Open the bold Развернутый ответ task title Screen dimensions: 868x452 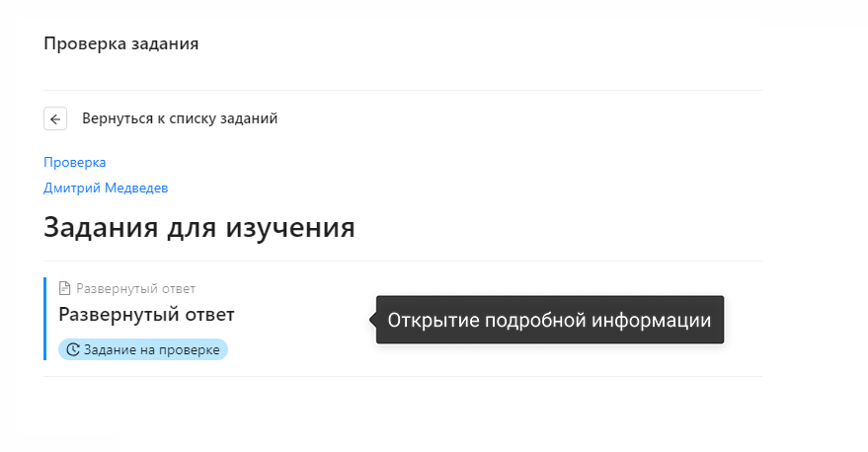(x=147, y=314)
